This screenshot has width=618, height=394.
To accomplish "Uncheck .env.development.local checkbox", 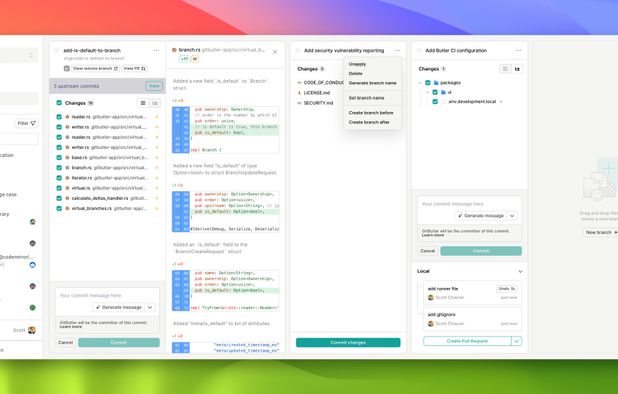I will 435,102.
